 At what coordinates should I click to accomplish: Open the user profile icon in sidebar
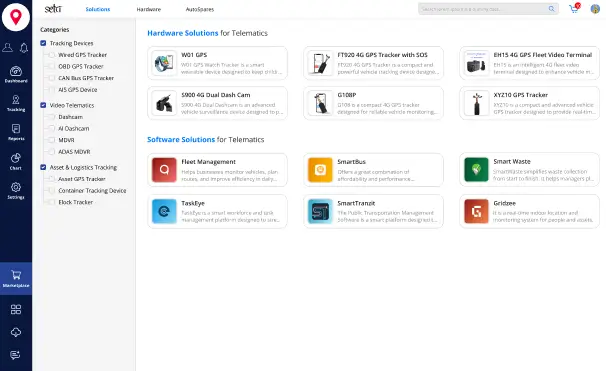point(7,48)
